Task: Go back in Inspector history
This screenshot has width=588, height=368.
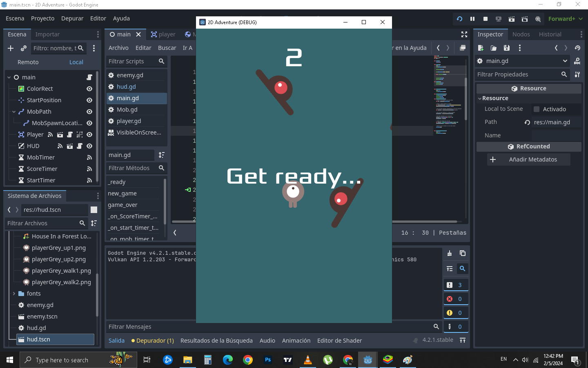Action: coord(556,48)
